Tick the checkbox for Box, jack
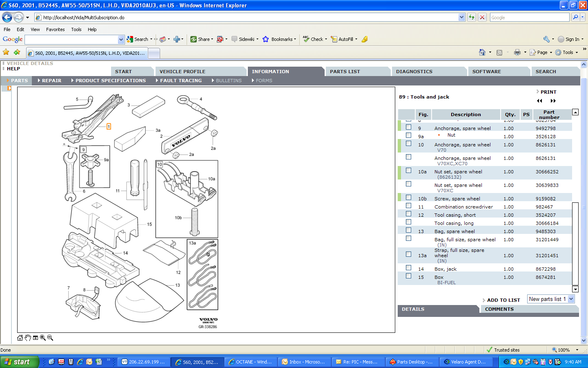The image size is (588, 368). [408, 268]
